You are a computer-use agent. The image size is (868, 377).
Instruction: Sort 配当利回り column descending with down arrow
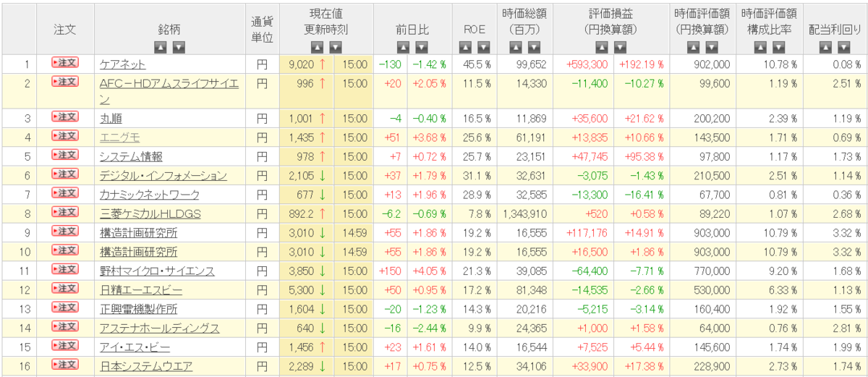tap(844, 47)
